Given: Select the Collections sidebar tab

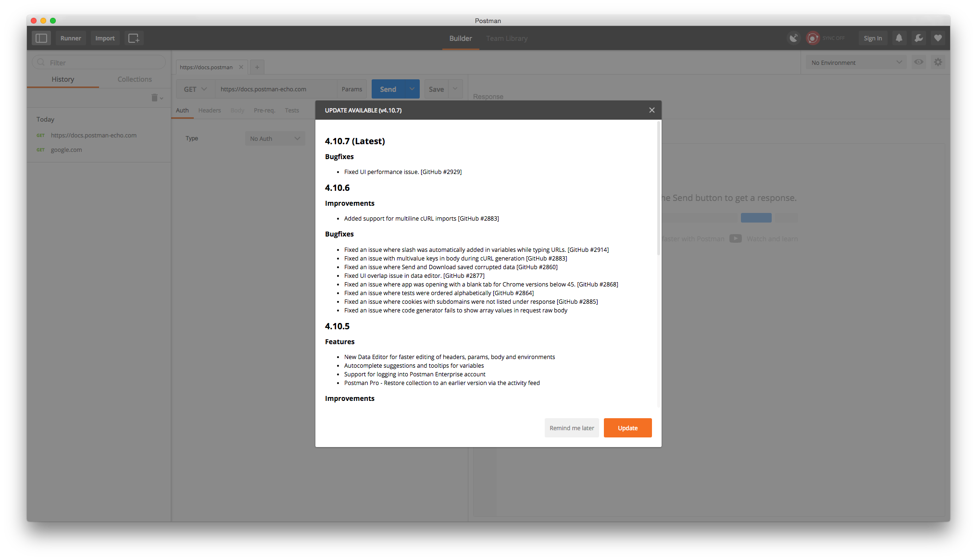Looking at the screenshot, I should [x=135, y=79].
